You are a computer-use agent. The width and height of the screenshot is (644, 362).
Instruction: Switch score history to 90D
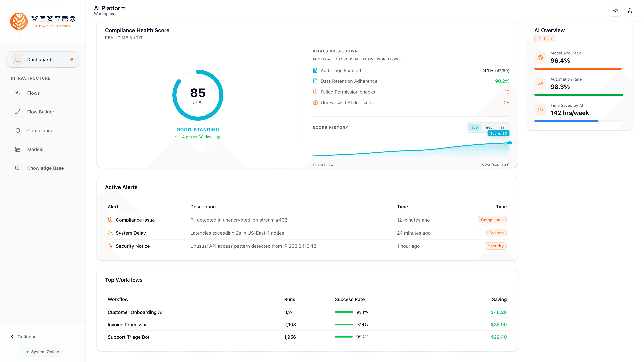pyautogui.click(x=489, y=127)
